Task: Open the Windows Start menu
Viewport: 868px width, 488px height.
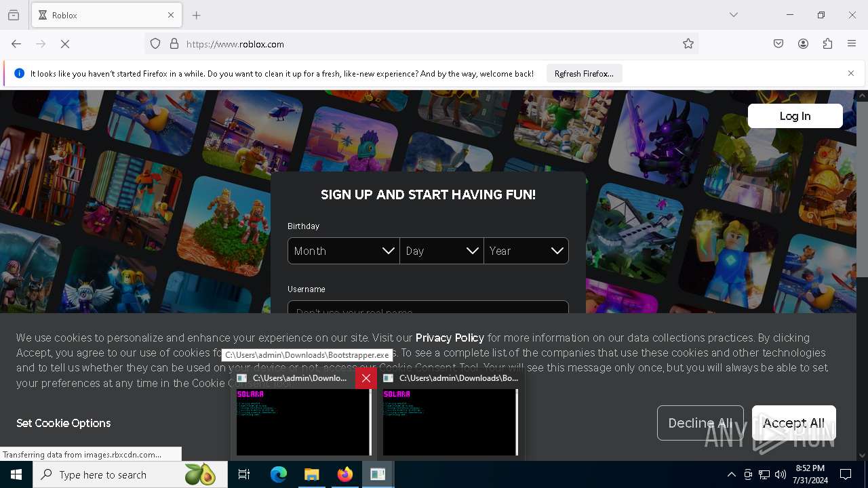Action: tap(16, 474)
